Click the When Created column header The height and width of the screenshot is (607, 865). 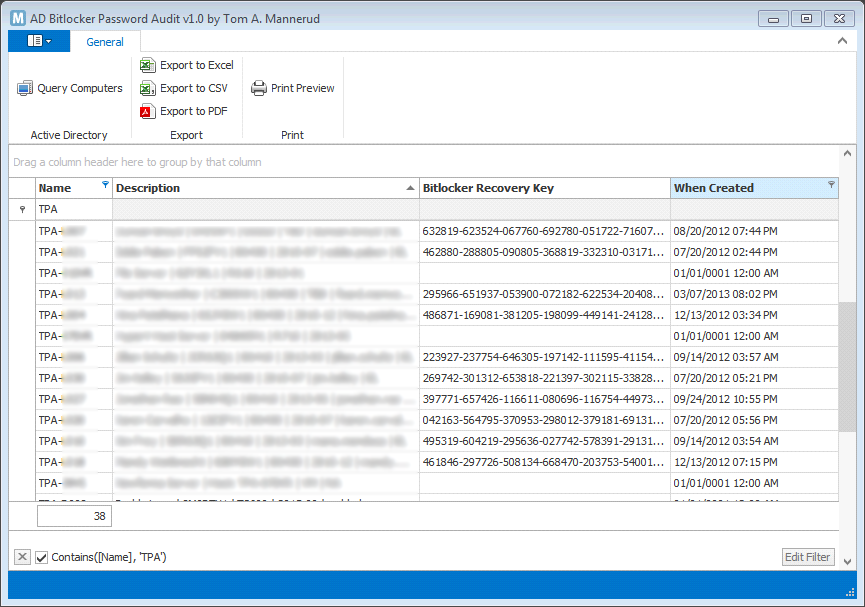[x=755, y=188]
